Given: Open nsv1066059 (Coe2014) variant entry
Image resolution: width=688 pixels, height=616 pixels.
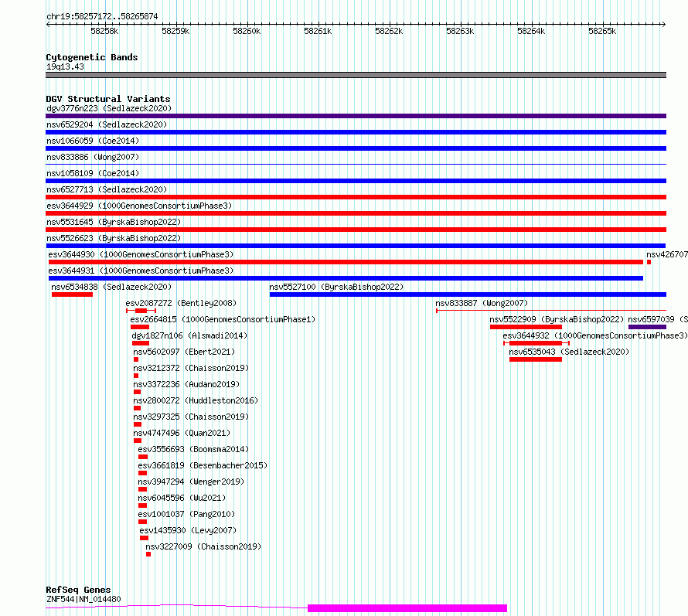Looking at the screenshot, I should click(93, 141).
